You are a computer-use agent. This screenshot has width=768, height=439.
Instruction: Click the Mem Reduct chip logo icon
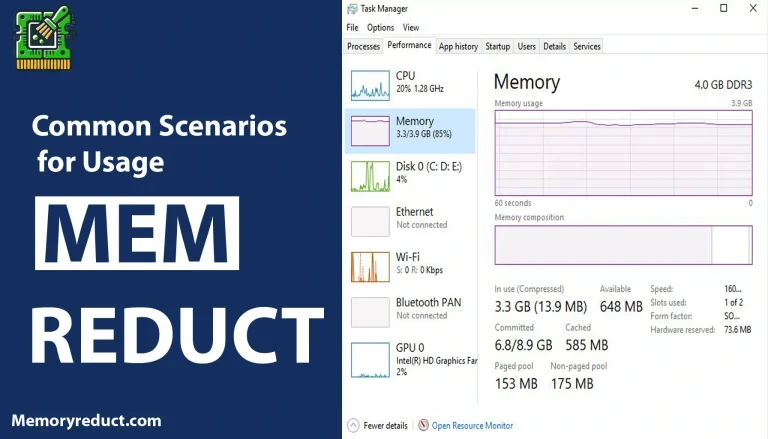point(45,38)
